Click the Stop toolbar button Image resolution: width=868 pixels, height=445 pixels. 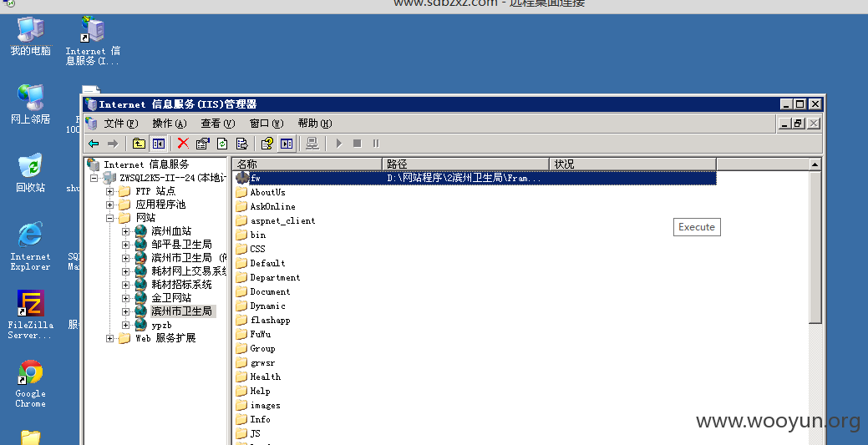click(357, 144)
